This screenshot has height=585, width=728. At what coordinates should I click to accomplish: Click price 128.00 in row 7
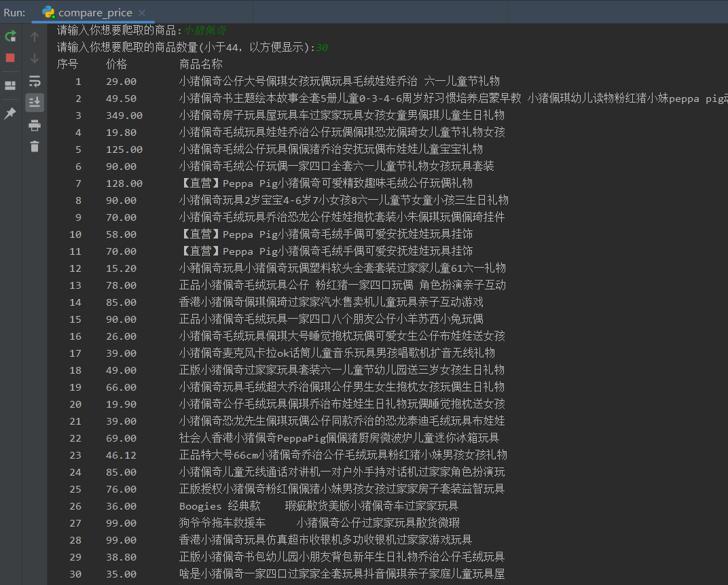(124, 183)
